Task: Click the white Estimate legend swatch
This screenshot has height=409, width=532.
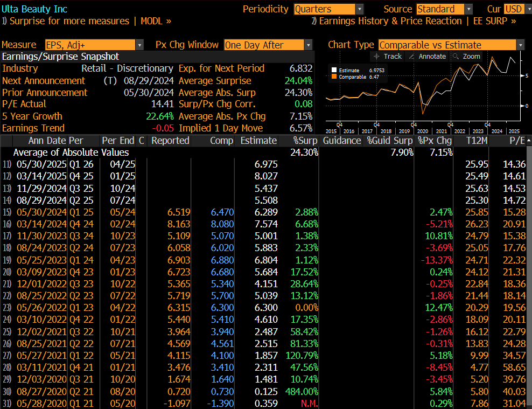Action: pos(334,70)
